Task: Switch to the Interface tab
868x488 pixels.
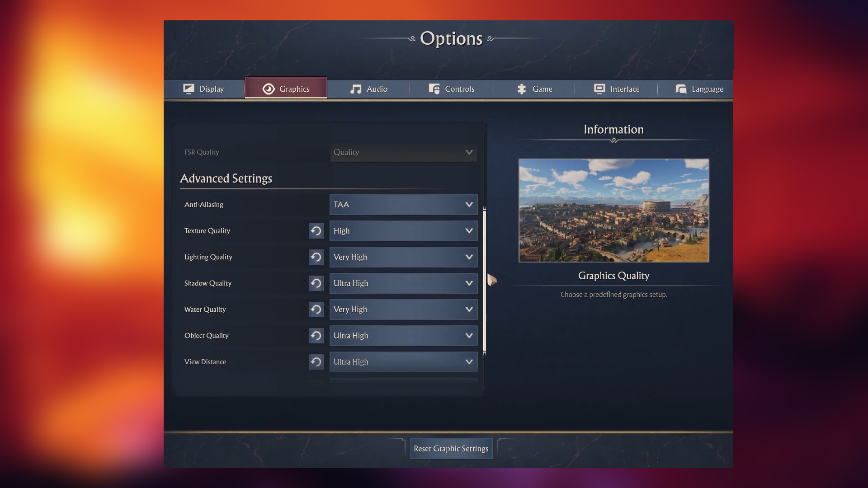Action: point(617,89)
